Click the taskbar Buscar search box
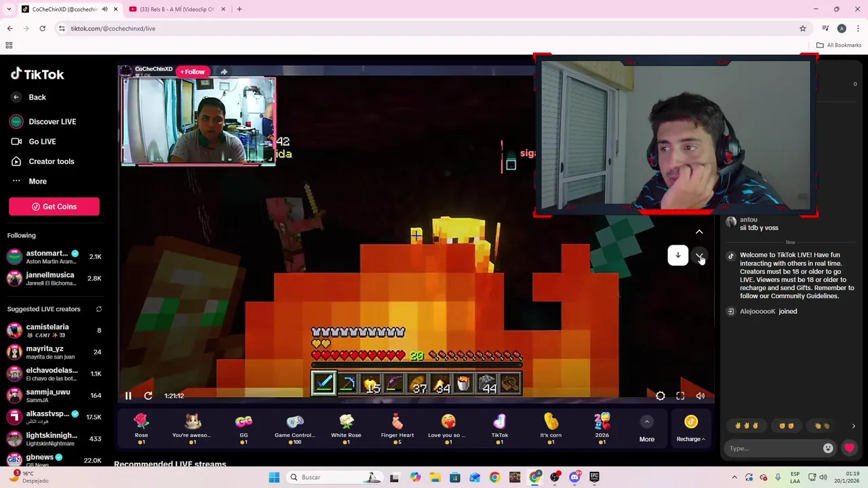This screenshot has width=868, height=488. (334, 477)
